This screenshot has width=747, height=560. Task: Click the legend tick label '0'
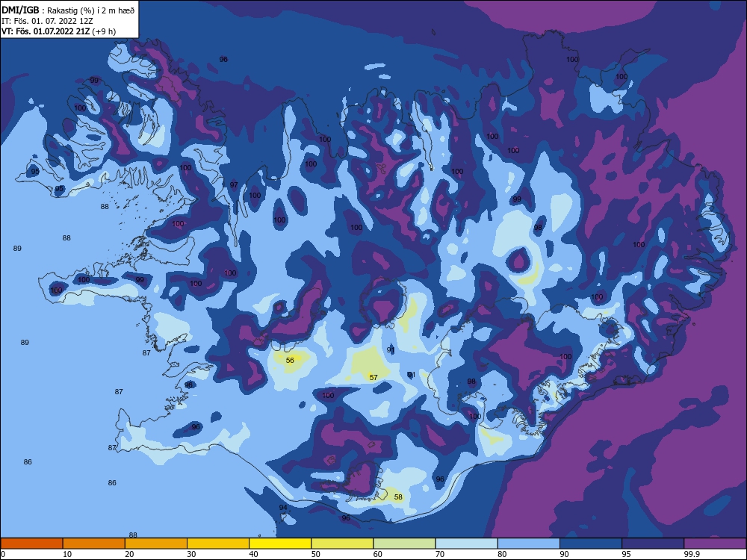(x=3, y=554)
